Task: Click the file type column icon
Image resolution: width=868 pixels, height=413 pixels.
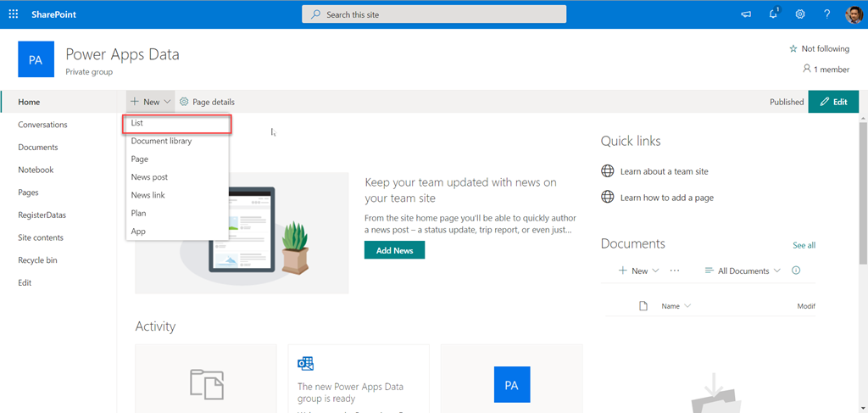Action: [x=643, y=306]
